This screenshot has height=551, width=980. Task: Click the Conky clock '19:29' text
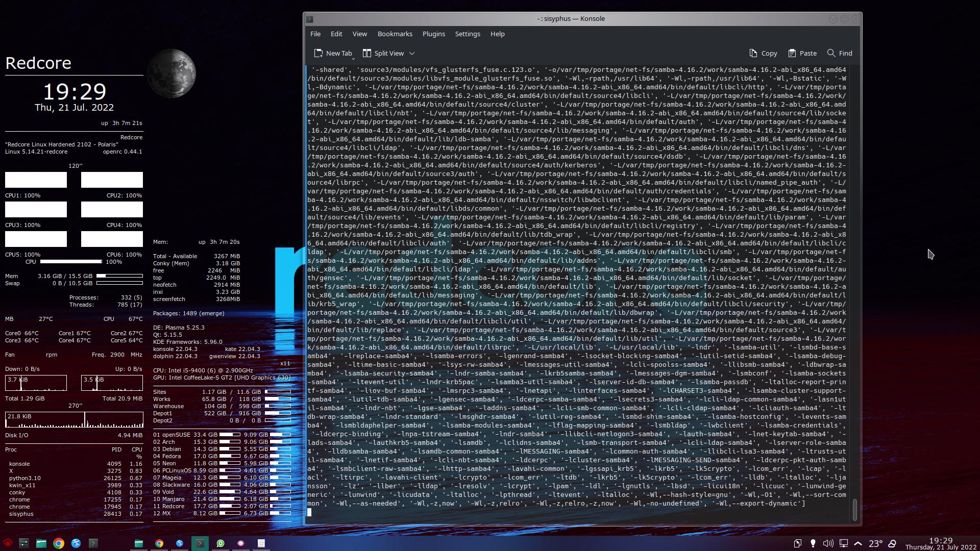[x=75, y=92]
